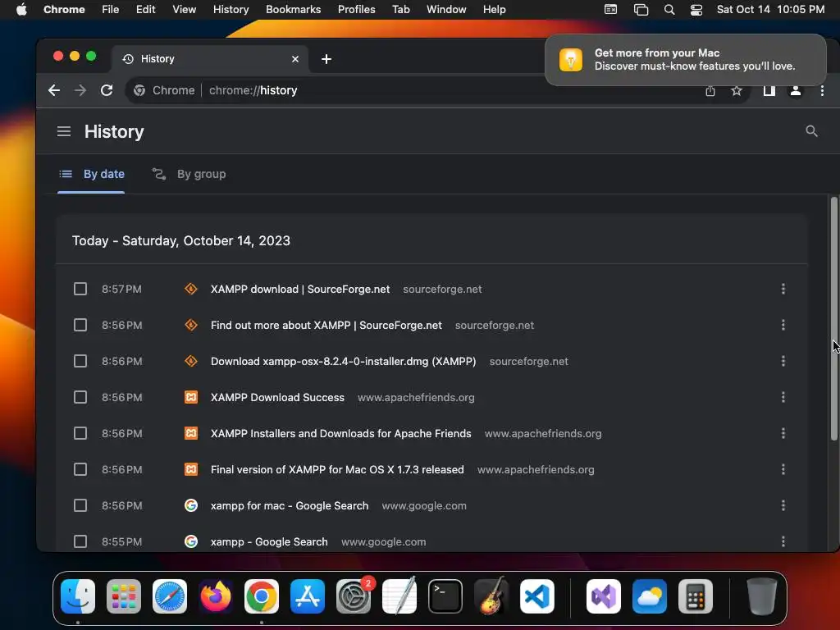This screenshot has height=630, width=840.
Task: Toggle the Chrome side panel icon
Action: point(769,91)
